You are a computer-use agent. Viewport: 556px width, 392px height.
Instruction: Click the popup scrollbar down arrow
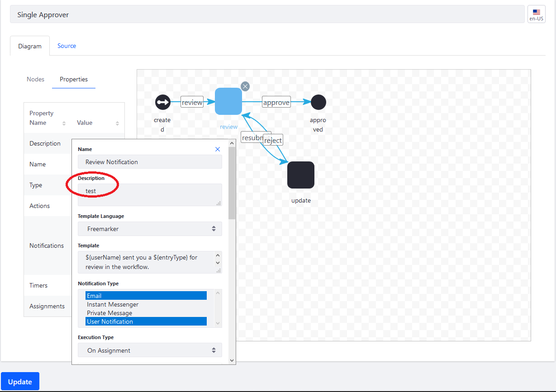(232, 360)
